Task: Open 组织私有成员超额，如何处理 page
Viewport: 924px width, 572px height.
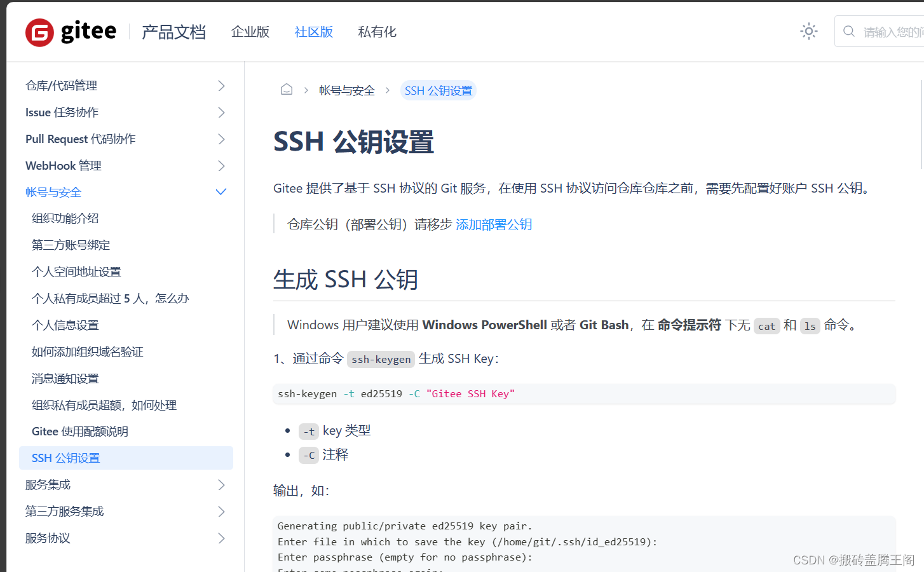Action: point(104,405)
